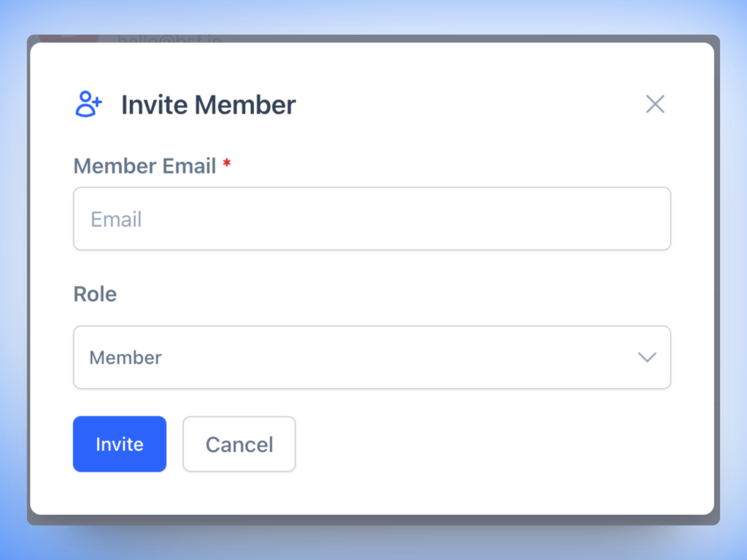Dismiss the dialog using Cancel
The height and width of the screenshot is (560, 747).
click(239, 444)
